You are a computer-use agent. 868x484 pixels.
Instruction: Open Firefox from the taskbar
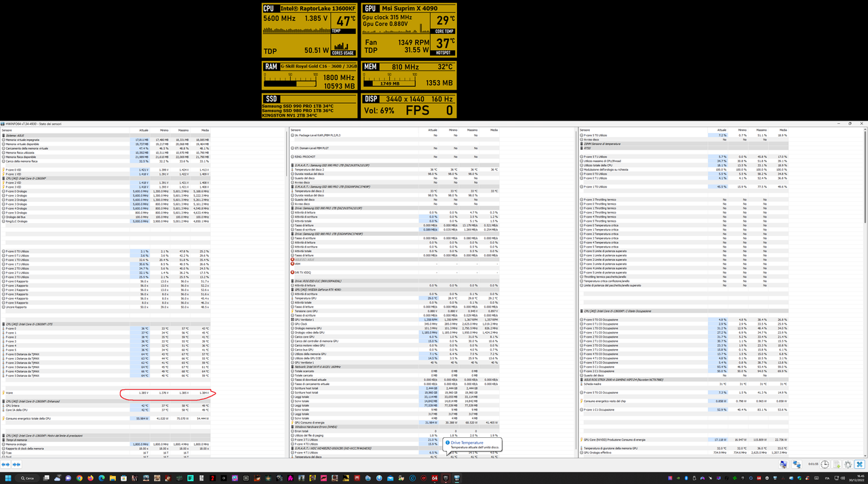(91, 478)
